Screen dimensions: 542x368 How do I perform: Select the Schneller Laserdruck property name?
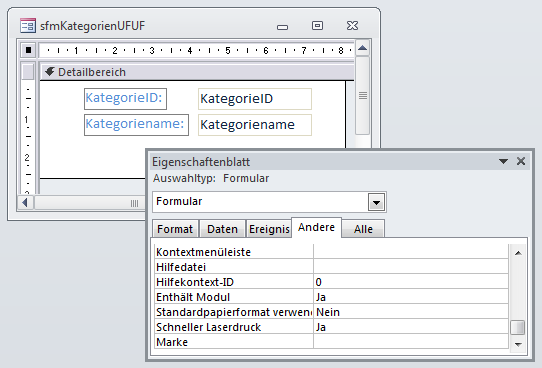tap(234, 327)
